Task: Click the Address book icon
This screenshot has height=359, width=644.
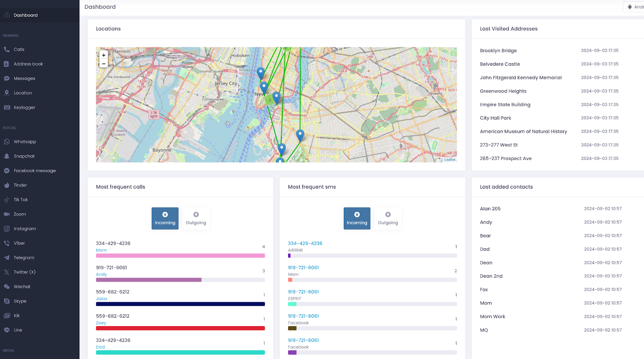Action: click(7, 64)
